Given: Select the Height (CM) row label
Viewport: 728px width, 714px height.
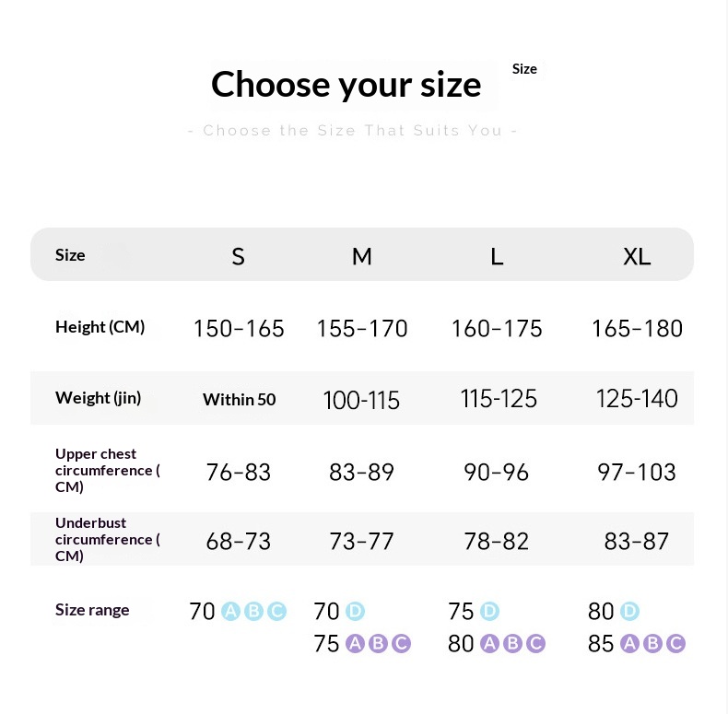Looking at the screenshot, I should [100, 326].
